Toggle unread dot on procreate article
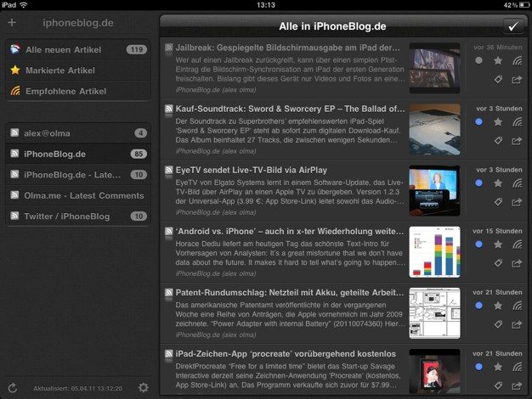The image size is (532, 399). (478, 367)
